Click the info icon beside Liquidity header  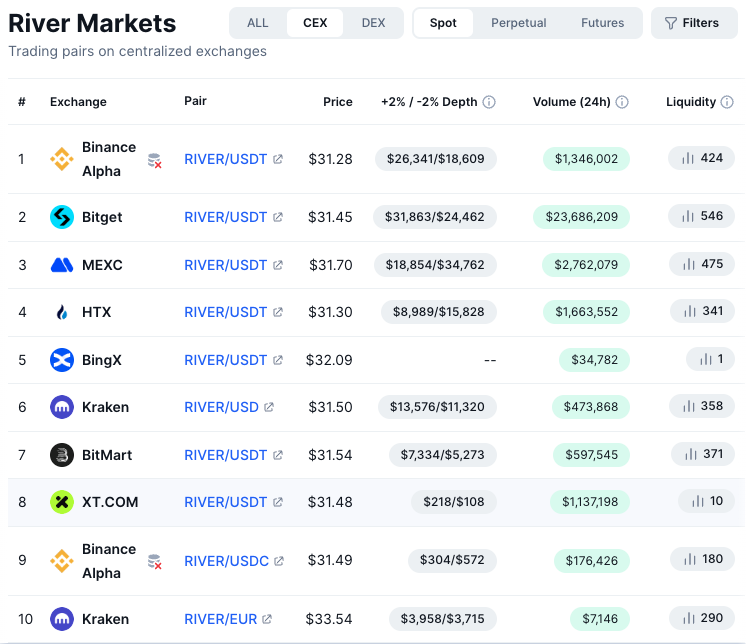point(727,102)
